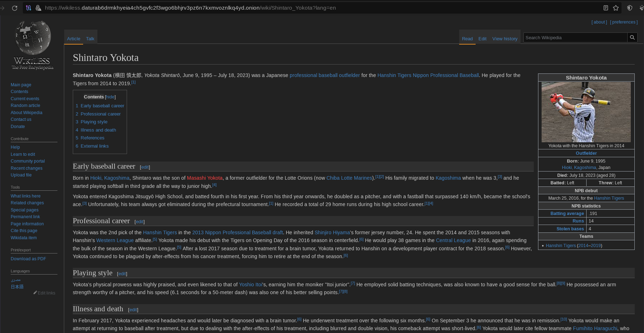The image size is (644, 333).
Task: Open the preferences link
Action: click(624, 22)
